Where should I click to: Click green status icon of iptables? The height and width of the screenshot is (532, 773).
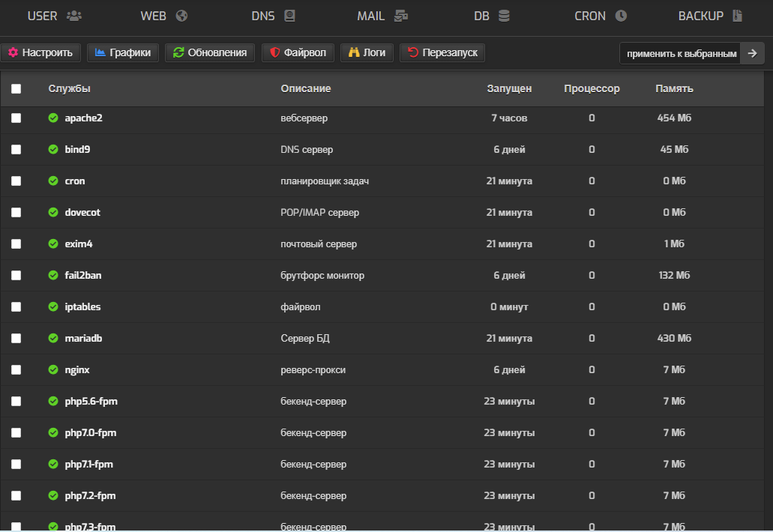pyautogui.click(x=53, y=307)
